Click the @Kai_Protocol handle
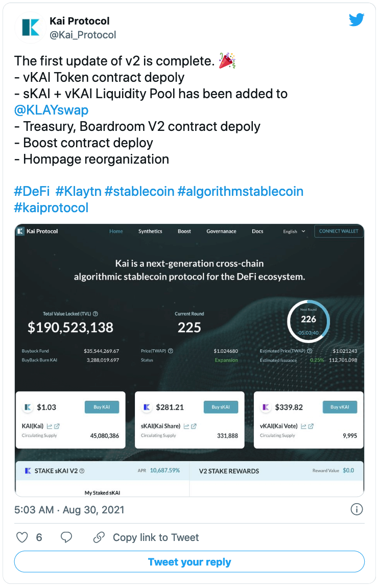 click(83, 35)
